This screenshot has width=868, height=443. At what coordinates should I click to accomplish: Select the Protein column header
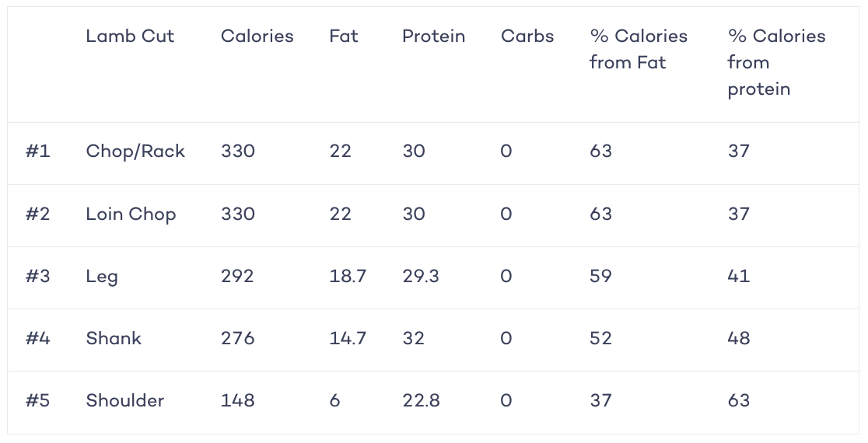point(434,36)
